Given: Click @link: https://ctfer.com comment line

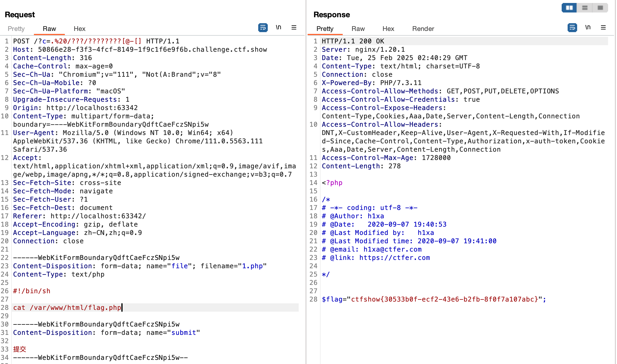Looking at the screenshot, I should click(376, 258).
